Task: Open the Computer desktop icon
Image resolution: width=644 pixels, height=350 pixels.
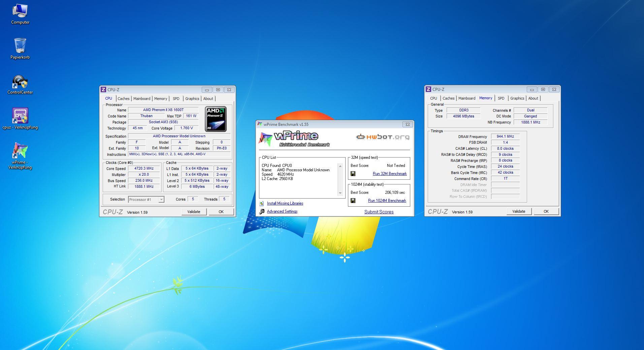Action: tap(20, 14)
